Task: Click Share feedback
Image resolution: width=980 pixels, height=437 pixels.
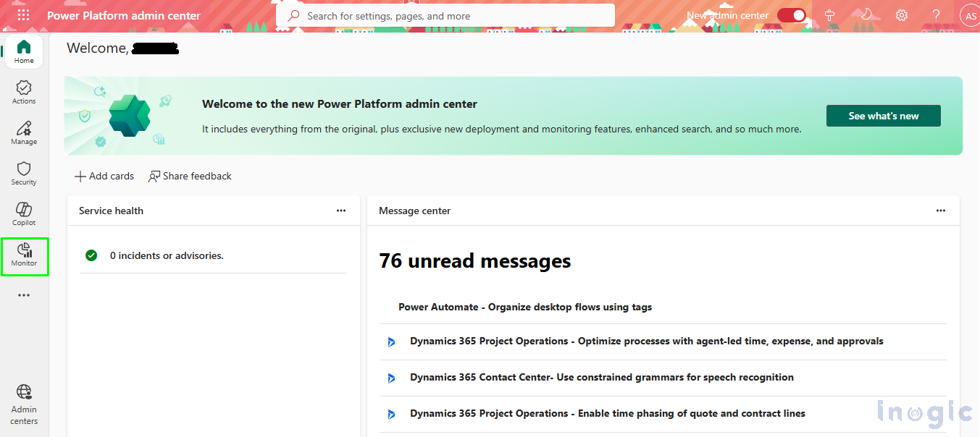Action: (x=190, y=176)
